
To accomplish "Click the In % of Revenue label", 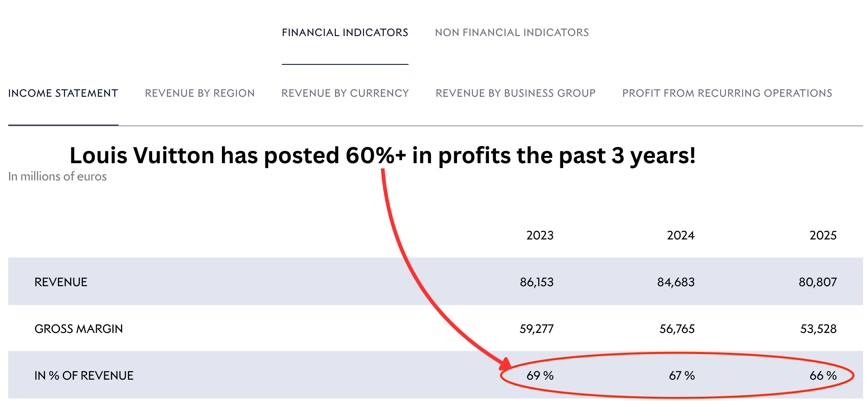I will (84, 376).
